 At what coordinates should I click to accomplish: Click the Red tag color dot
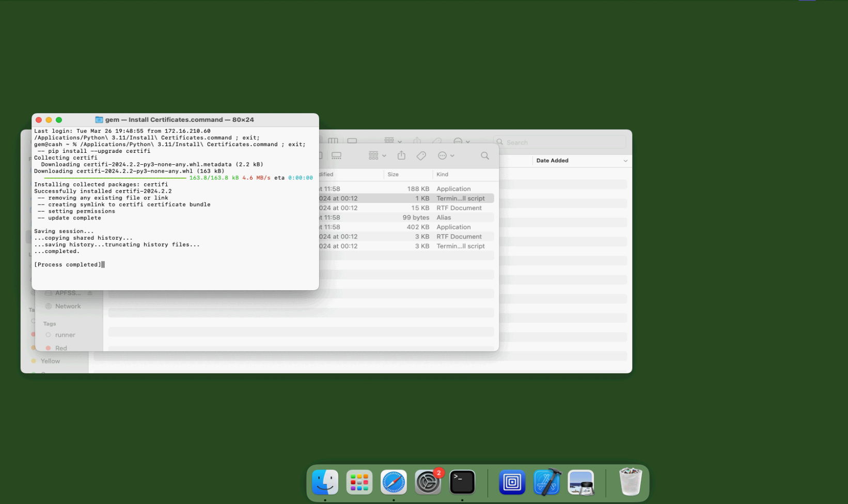click(x=48, y=348)
